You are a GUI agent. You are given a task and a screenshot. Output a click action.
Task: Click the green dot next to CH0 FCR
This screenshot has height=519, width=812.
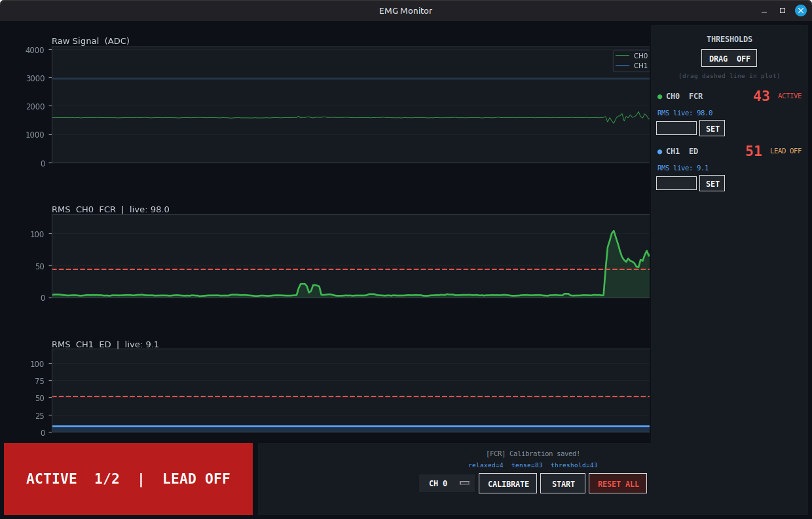click(660, 96)
